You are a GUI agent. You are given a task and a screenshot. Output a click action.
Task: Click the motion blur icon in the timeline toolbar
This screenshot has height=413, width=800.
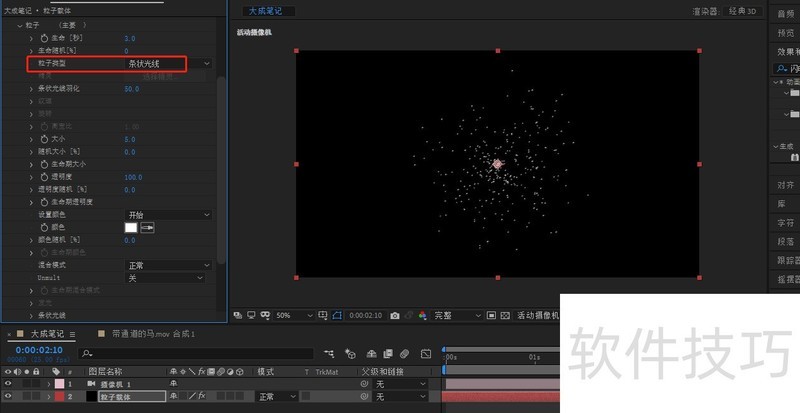[406, 353]
